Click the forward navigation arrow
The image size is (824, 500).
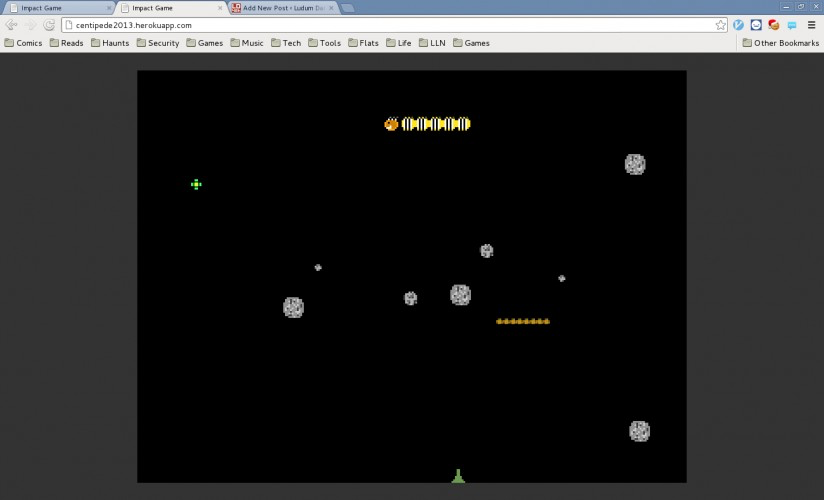(x=30, y=25)
